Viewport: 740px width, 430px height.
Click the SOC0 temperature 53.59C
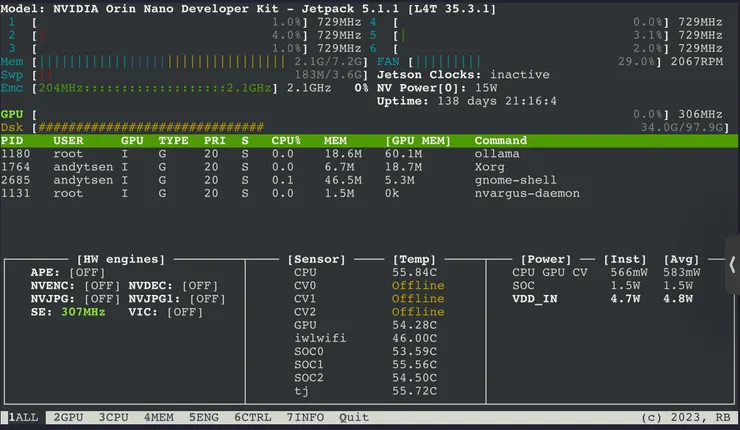pyautogui.click(x=414, y=352)
